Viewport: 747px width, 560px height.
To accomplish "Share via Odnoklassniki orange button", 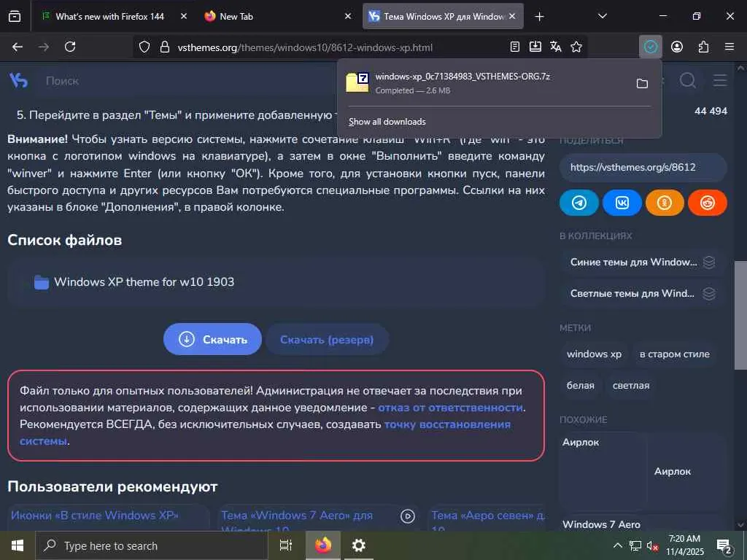I will (665, 203).
